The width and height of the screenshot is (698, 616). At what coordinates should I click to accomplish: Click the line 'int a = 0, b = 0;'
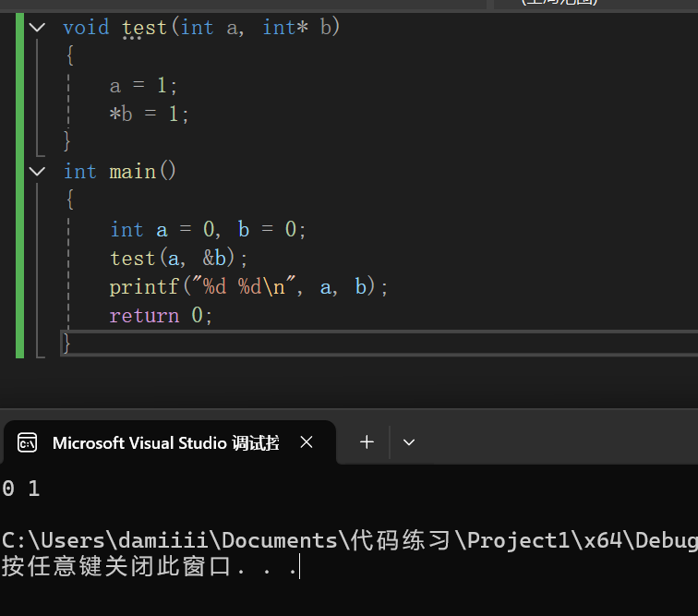208,229
